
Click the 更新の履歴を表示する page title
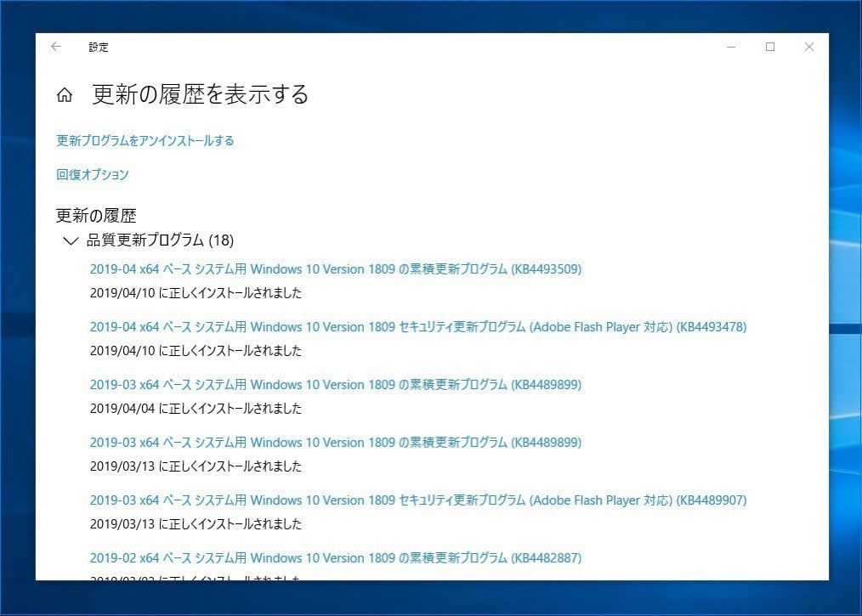(x=200, y=94)
